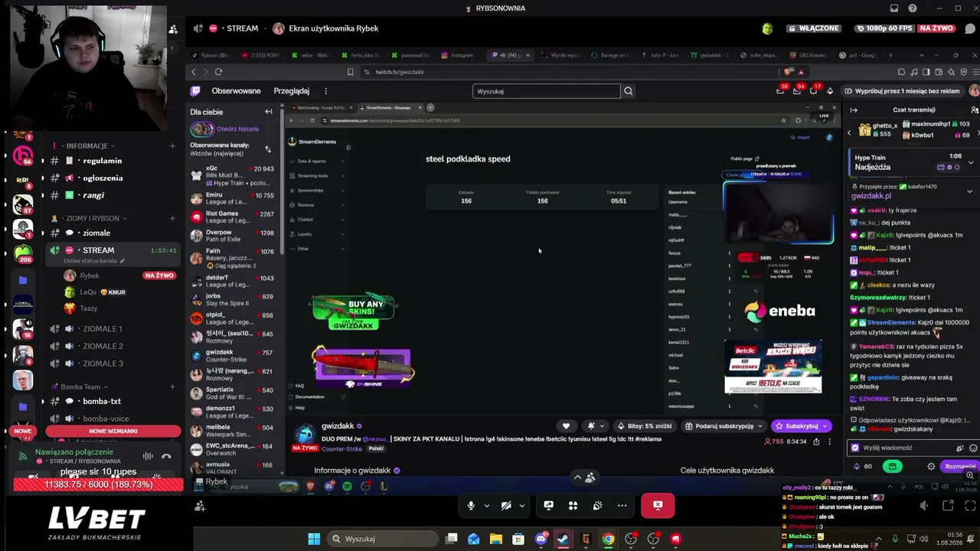Open microphone options arrow in call bar

(486, 505)
